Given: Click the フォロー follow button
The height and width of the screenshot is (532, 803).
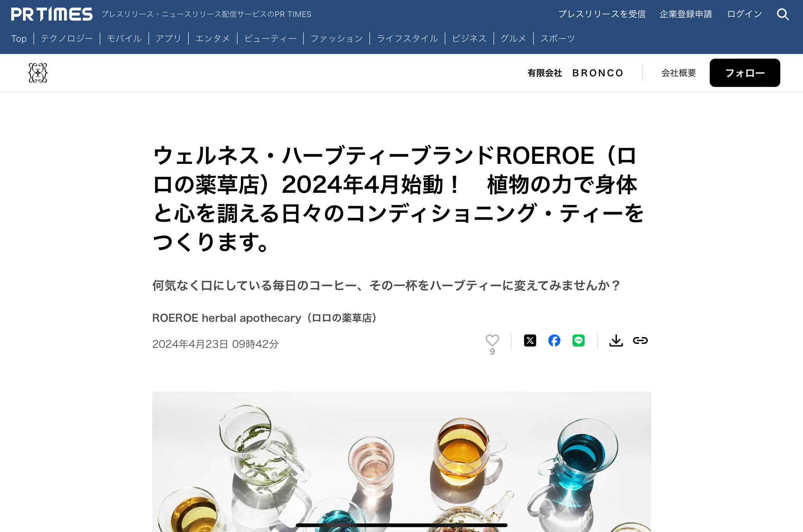Looking at the screenshot, I should (744, 73).
